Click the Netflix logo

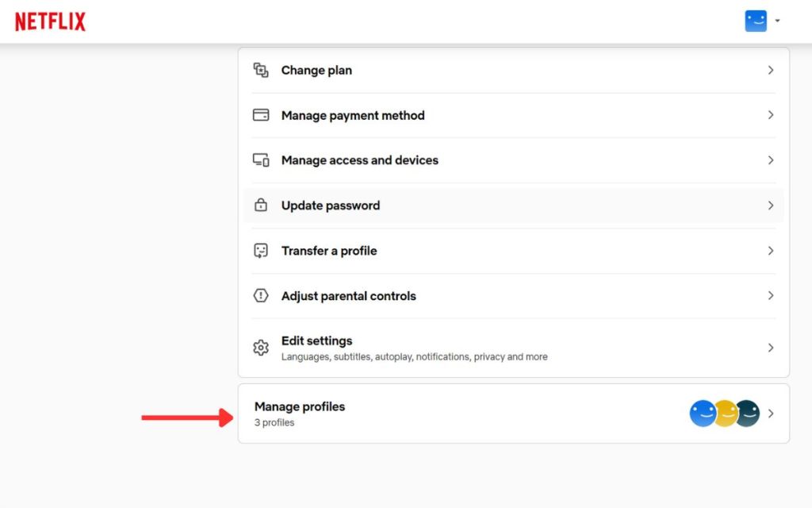(50, 21)
